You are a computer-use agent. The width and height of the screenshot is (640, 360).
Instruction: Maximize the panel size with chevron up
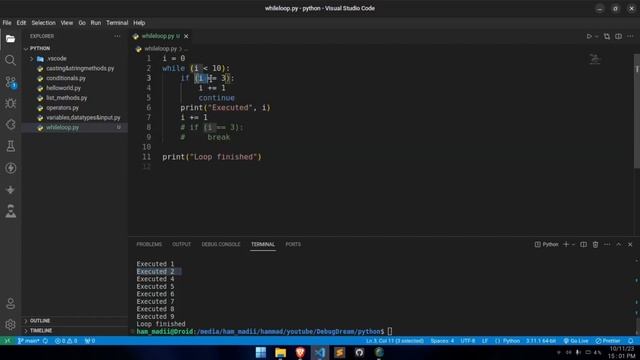click(x=618, y=244)
